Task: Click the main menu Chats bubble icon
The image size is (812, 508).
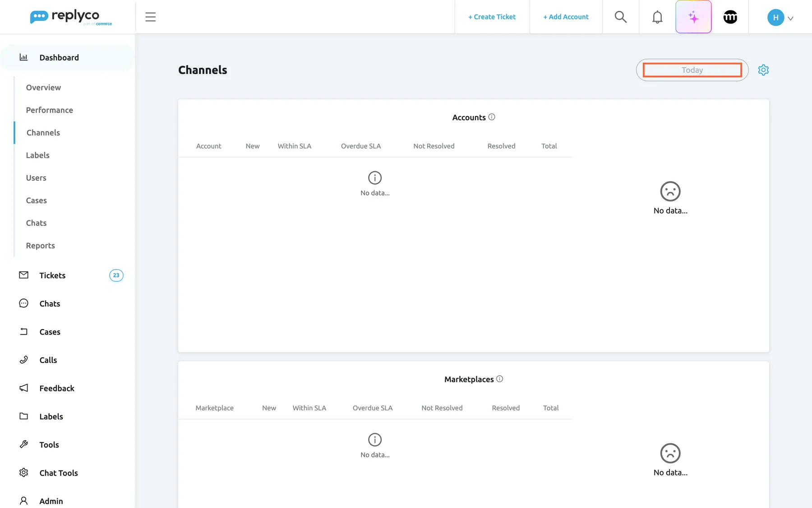Action: 24,303
